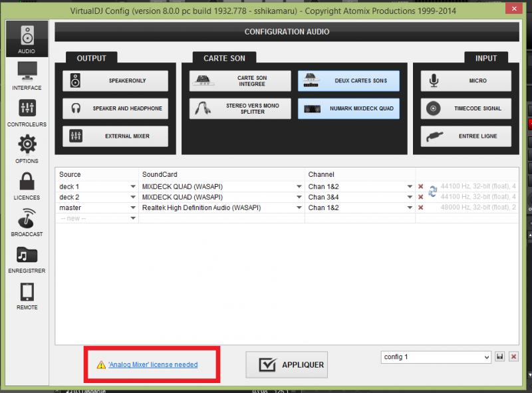The width and height of the screenshot is (532, 393).
Task: Open the Remote tab
Action: (x=27, y=296)
